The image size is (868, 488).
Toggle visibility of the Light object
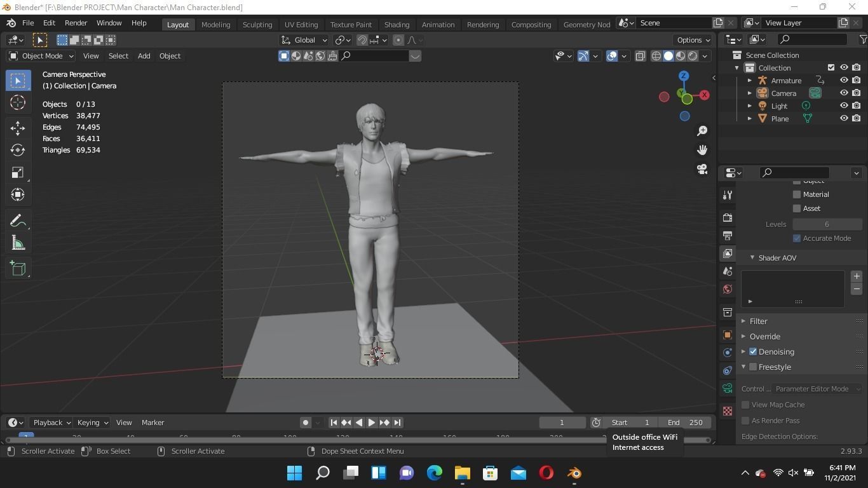[844, 106]
